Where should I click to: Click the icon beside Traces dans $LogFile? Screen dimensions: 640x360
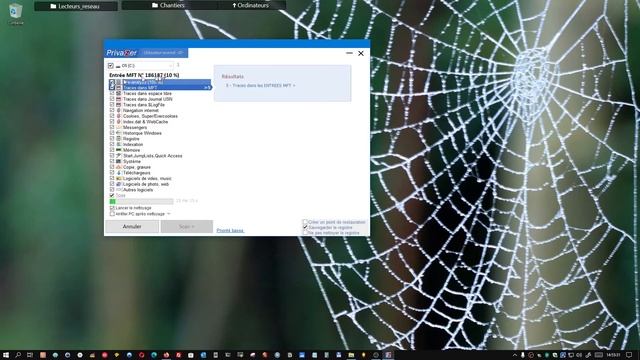(119, 105)
